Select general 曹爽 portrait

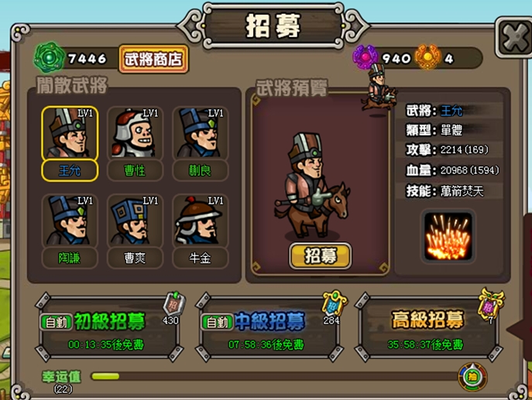click(x=135, y=221)
